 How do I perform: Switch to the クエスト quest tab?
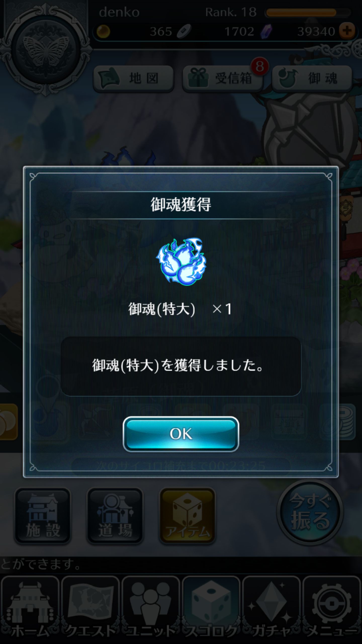(x=90, y=609)
